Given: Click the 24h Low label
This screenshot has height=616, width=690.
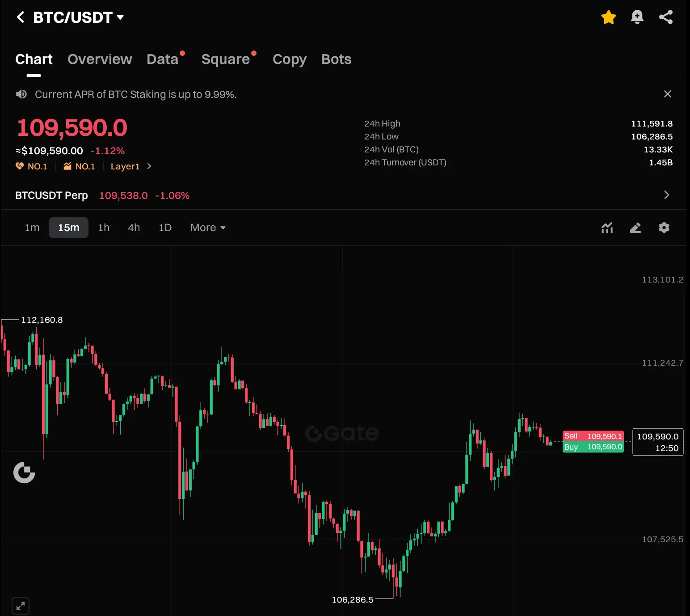Looking at the screenshot, I should click(381, 136).
